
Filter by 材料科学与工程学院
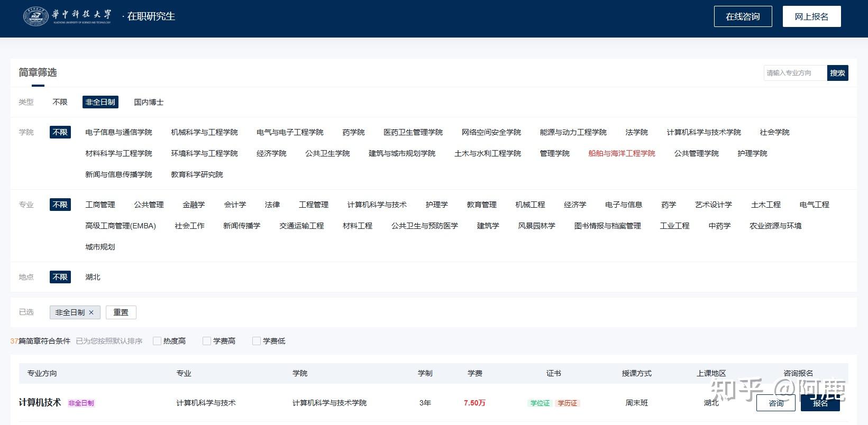118,153
